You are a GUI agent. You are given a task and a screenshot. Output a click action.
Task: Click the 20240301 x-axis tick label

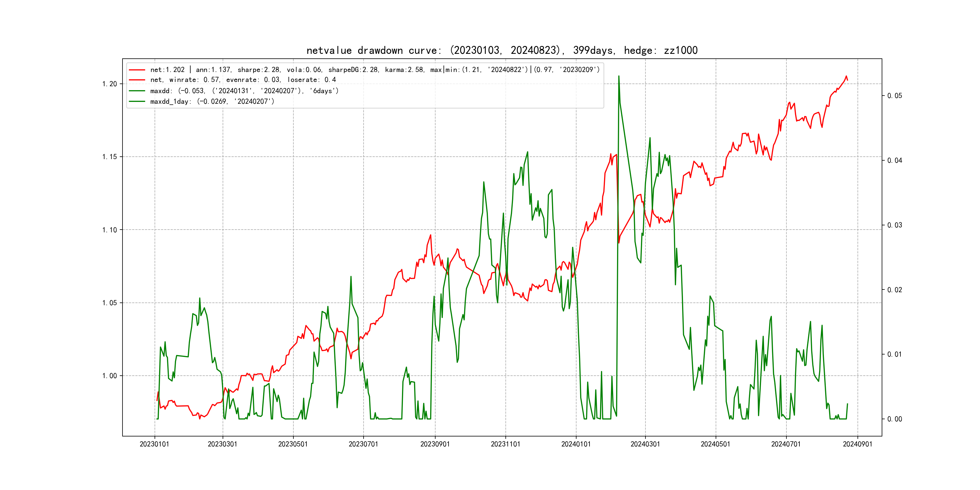pos(645,444)
